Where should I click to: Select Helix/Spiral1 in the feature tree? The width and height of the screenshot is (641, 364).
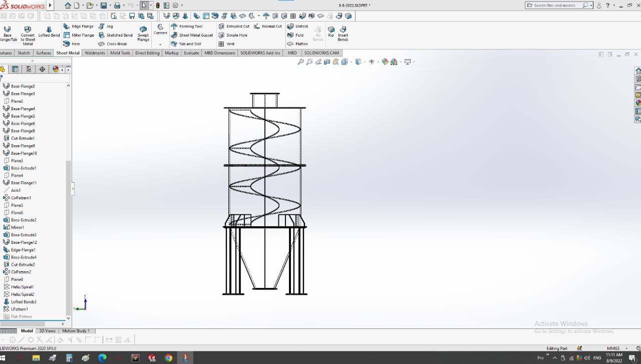[19, 287]
